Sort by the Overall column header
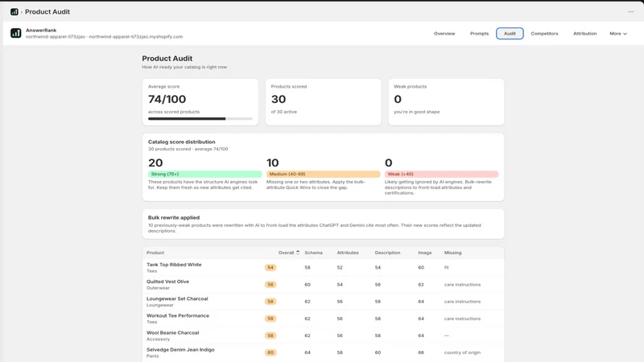Viewport: 644px width, 362px height. click(x=286, y=253)
